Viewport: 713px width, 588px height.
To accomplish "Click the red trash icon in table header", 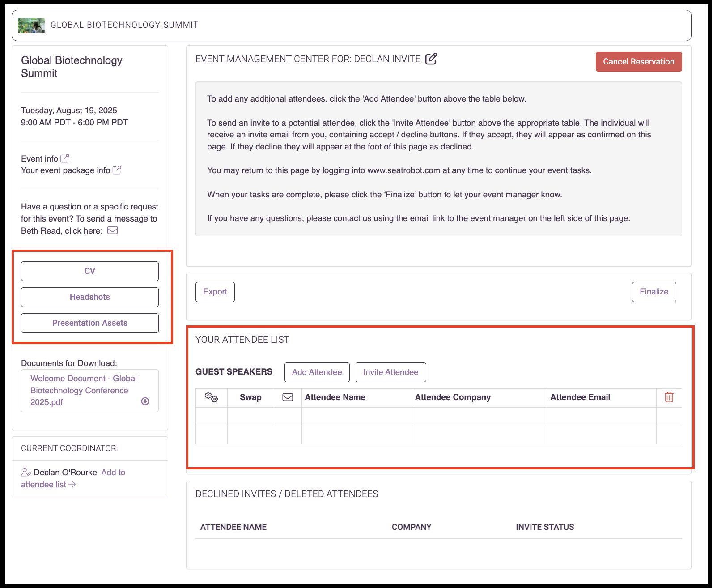I will (x=669, y=397).
